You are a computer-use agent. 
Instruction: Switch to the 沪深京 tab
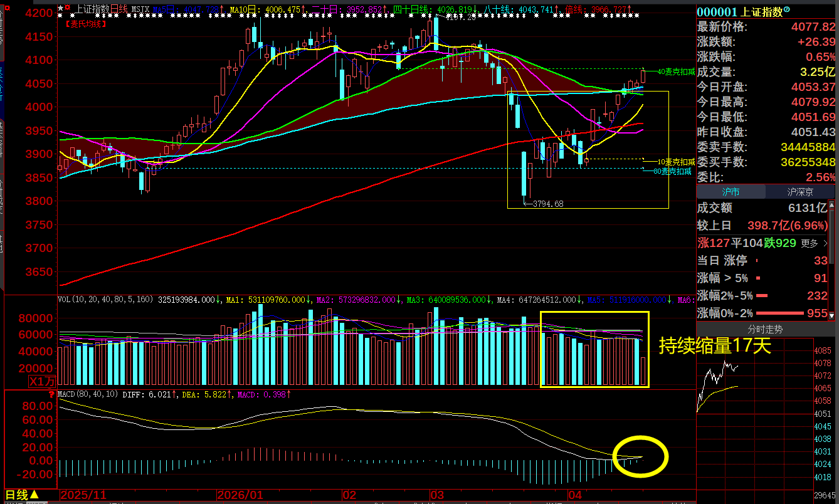pyautogui.click(x=801, y=192)
